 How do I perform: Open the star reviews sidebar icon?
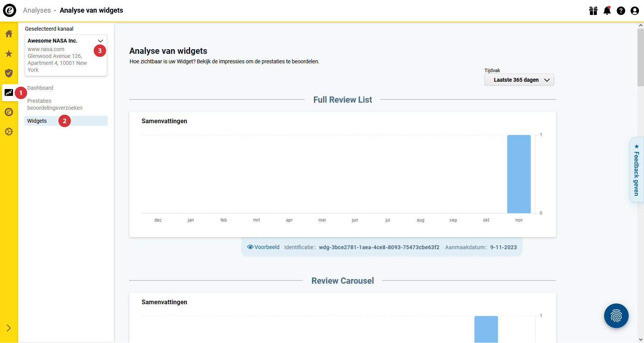pyautogui.click(x=9, y=54)
